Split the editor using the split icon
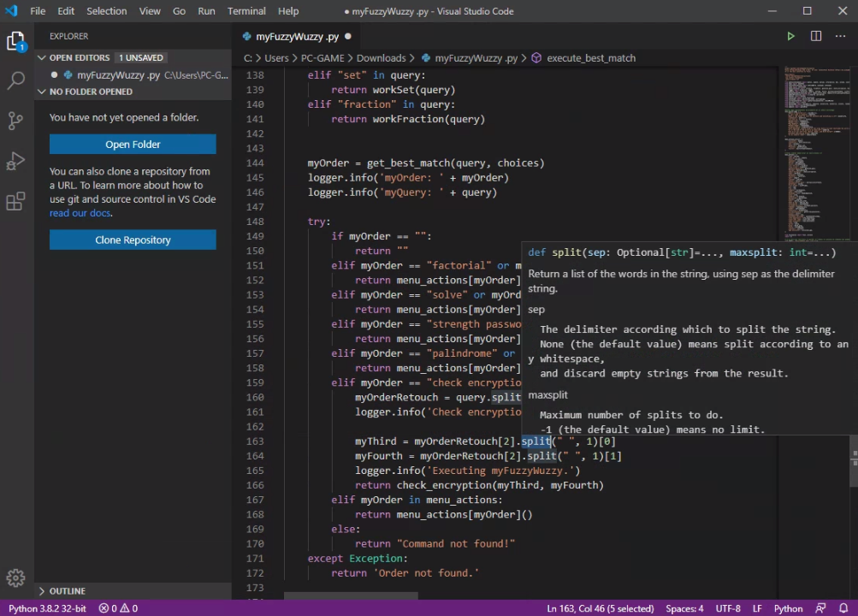The image size is (858, 616). (814, 36)
